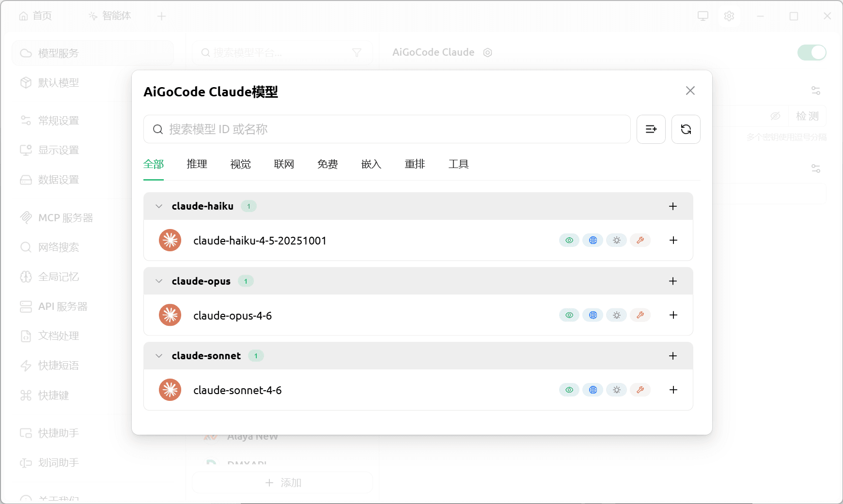843x504 pixels.
Task: Collapse the claude-haiku group
Action: click(159, 206)
